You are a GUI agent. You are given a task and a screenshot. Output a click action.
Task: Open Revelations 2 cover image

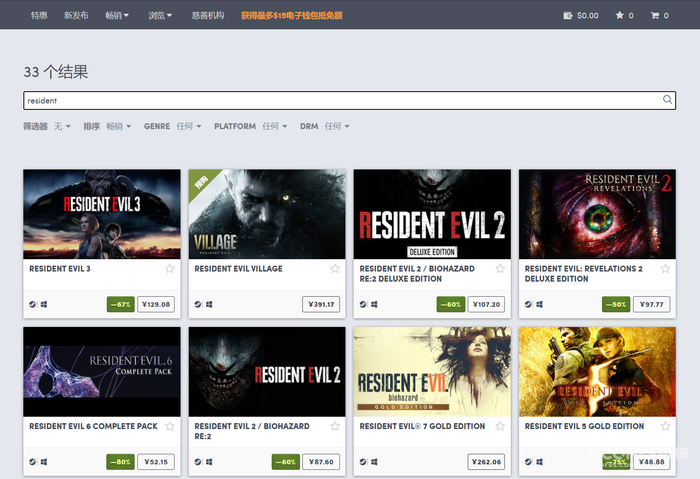[x=597, y=214]
